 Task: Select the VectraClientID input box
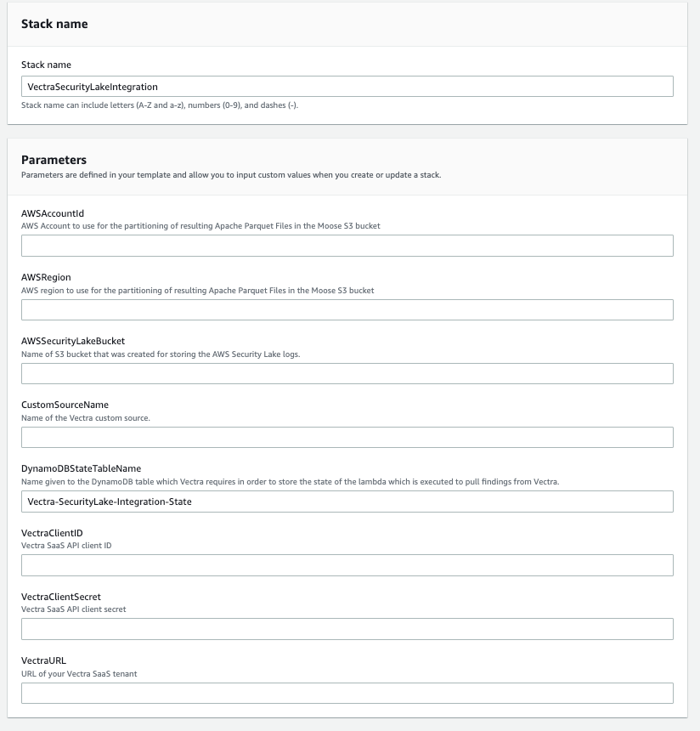pyautogui.click(x=347, y=565)
